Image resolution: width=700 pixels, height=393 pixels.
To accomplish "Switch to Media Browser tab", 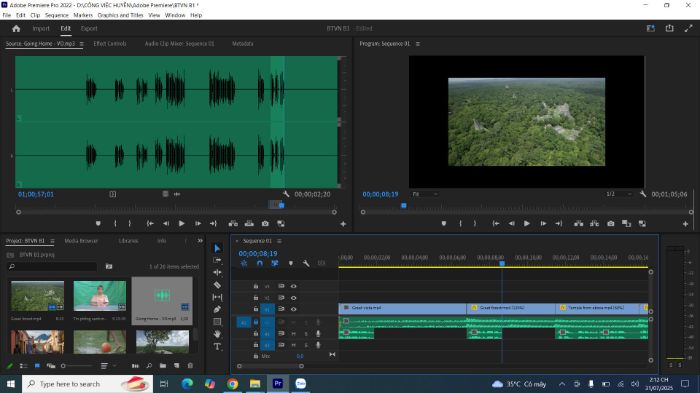I will click(81, 241).
